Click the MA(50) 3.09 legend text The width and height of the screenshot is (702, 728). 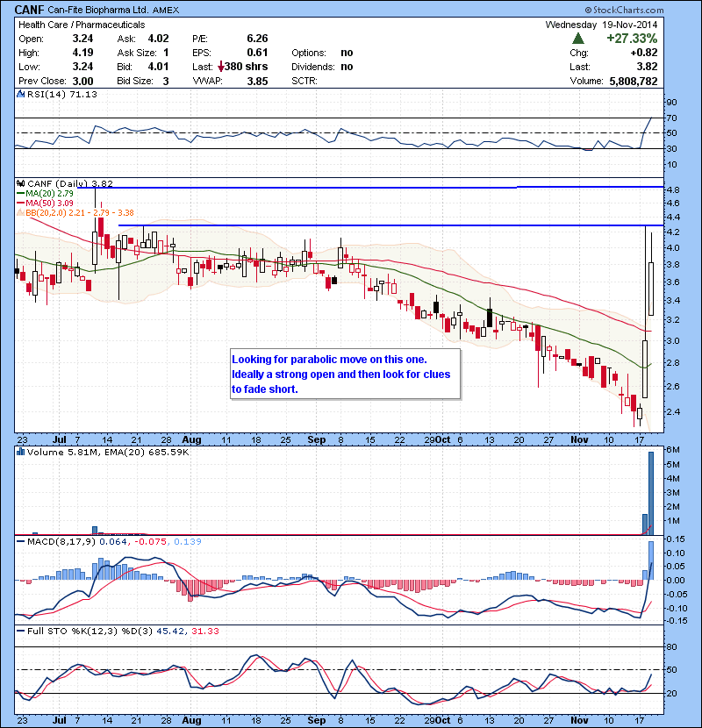(49, 203)
